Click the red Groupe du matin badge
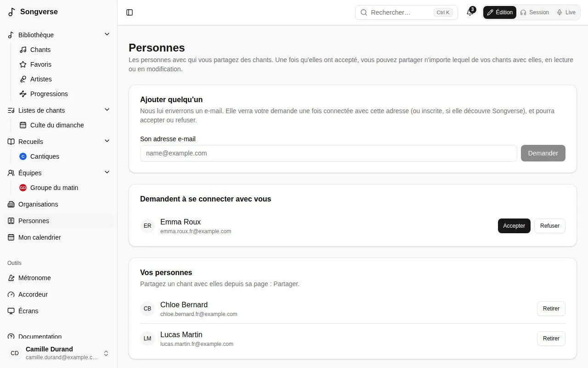588x368 pixels. click(23, 188)
